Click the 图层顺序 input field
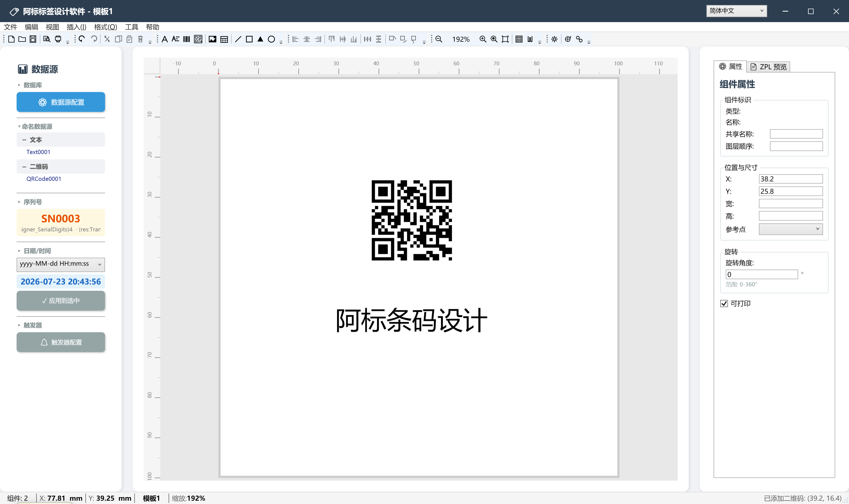 click(796, 146)
